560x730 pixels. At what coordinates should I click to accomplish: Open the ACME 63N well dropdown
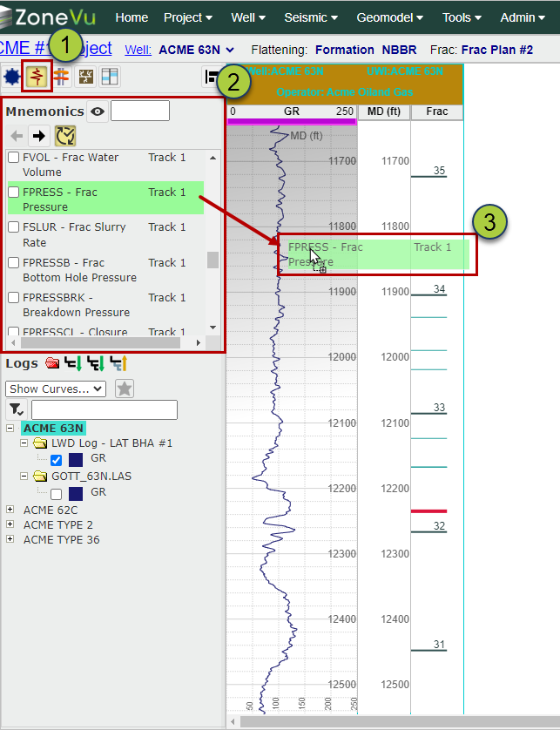coord(197,50)
